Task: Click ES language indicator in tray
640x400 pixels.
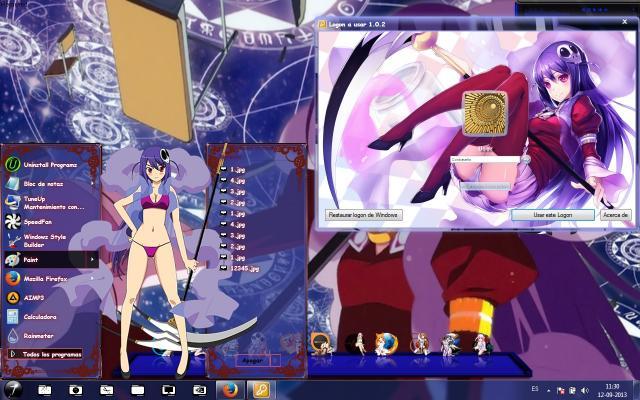Action: 535,389
